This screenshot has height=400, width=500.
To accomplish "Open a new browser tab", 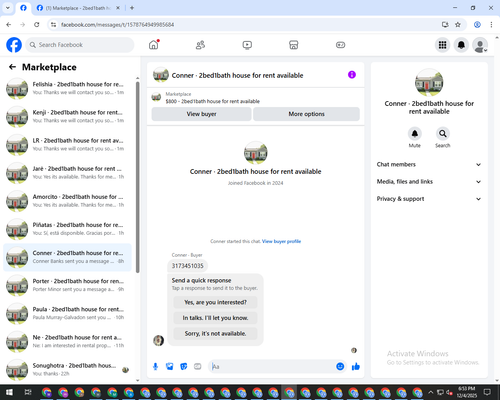I will click(x=132, y=8).
